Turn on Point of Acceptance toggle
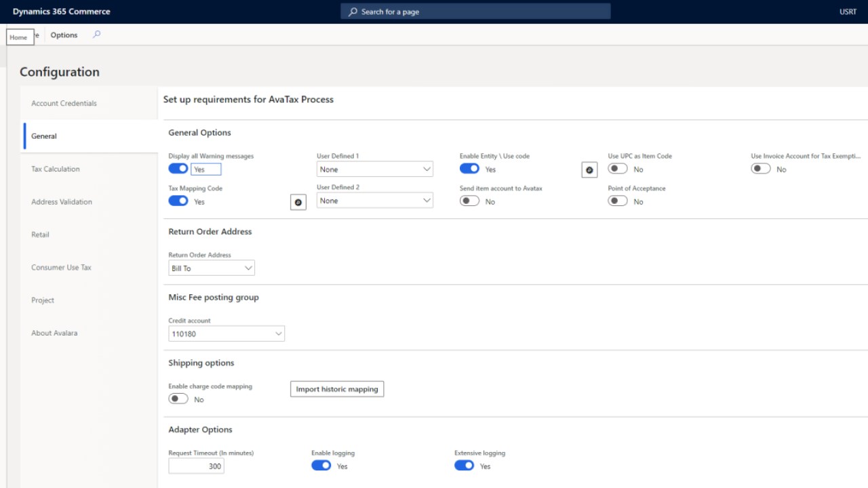The width and height of the screenshot is (868, 488). (618, 201)
